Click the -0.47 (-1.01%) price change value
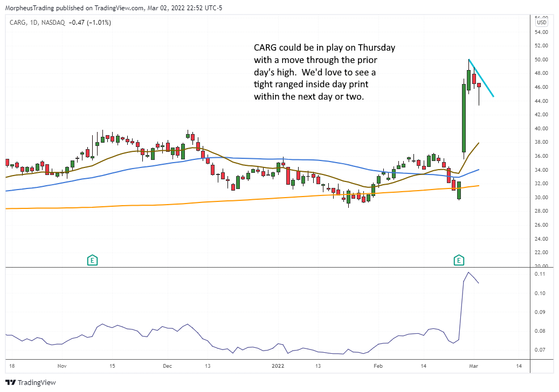Image resolution: width=559 pixels, height=392 pixels. click(89, 23)
